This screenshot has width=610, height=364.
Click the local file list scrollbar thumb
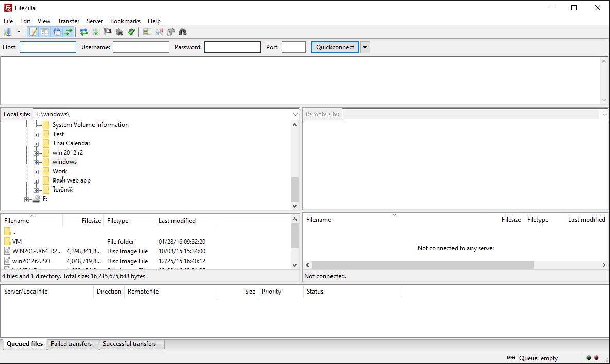coord(294,236)
